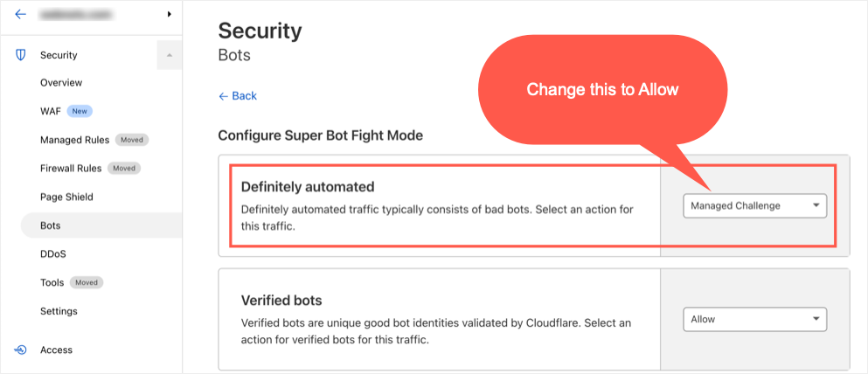
Task: Click the back arrow icon at top left
Action: click(21, 14)
